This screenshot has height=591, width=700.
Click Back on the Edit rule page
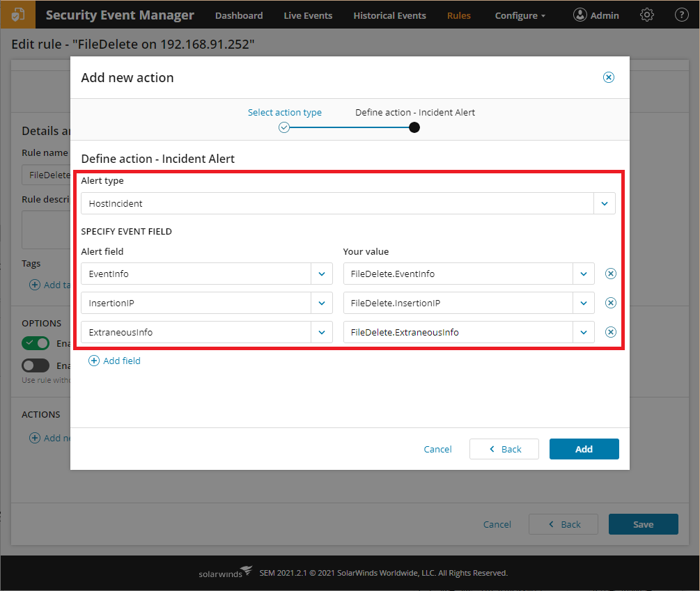point(563,525)
